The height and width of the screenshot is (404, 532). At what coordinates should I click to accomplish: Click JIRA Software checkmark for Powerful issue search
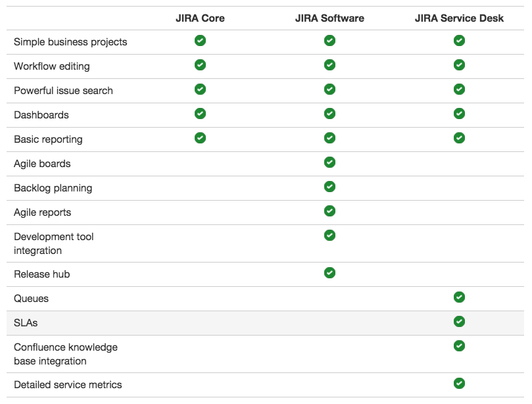point(329,89)
